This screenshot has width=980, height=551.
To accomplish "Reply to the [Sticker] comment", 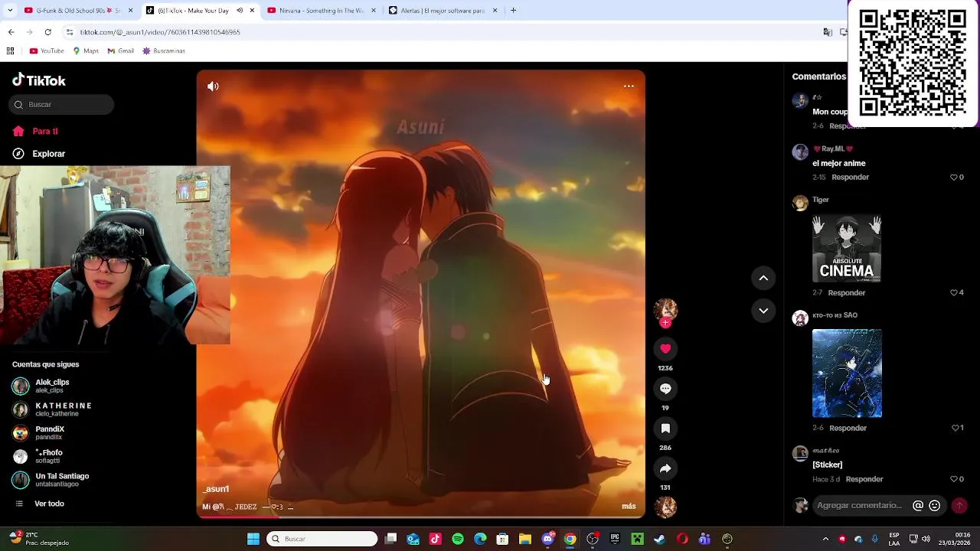I will (x=864, y=480).
